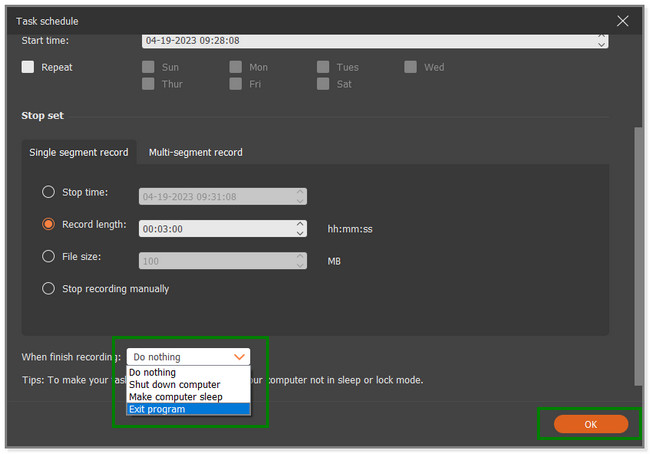The height and width of the screenshot is (454, 650).
Task: Click the Record length spinner arrows
Action: click(x=301, y=229)
